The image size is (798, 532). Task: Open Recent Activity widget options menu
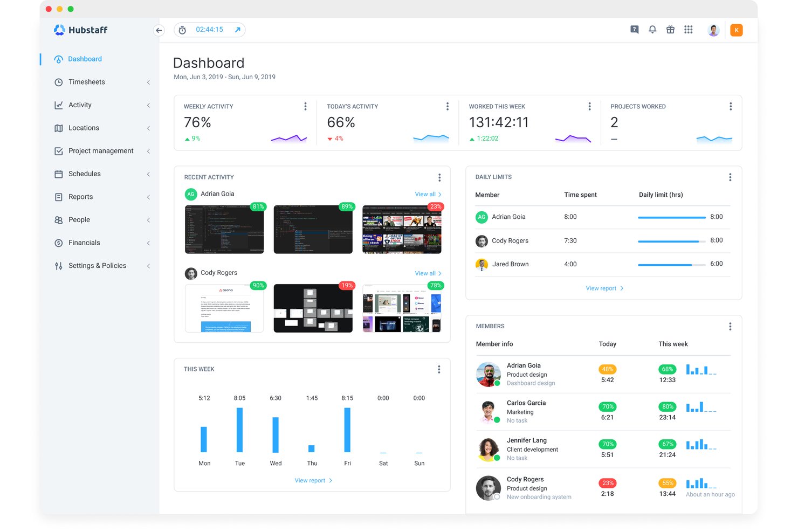(439, 177)
